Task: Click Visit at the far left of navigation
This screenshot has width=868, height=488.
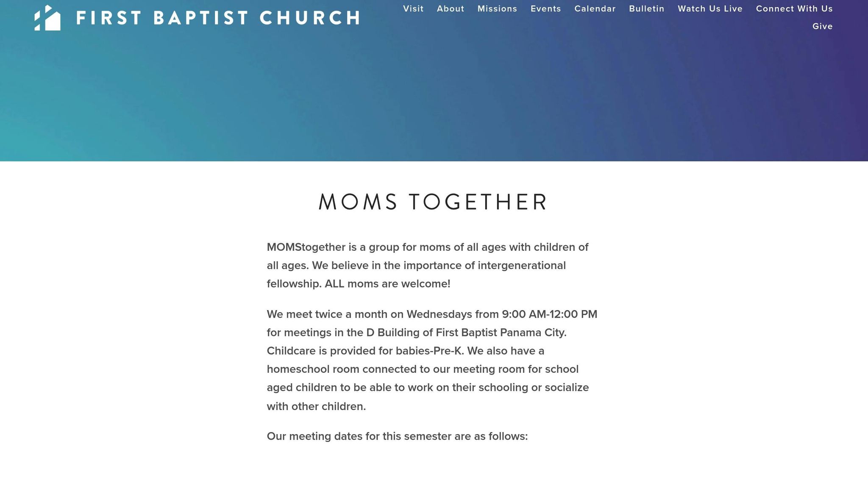Action: click(x=413, y=8)
